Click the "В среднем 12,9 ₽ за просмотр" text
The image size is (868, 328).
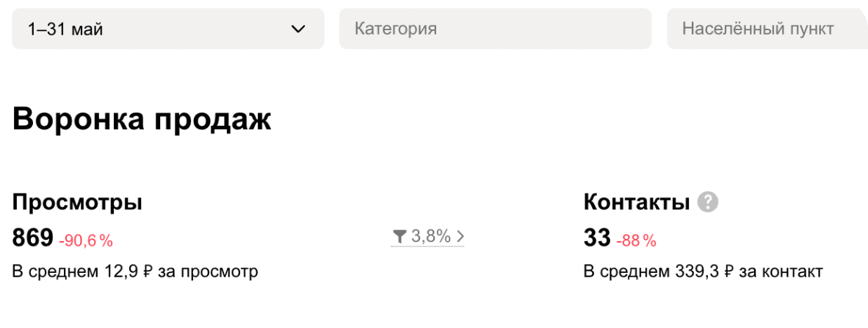[x=135, y=271]
